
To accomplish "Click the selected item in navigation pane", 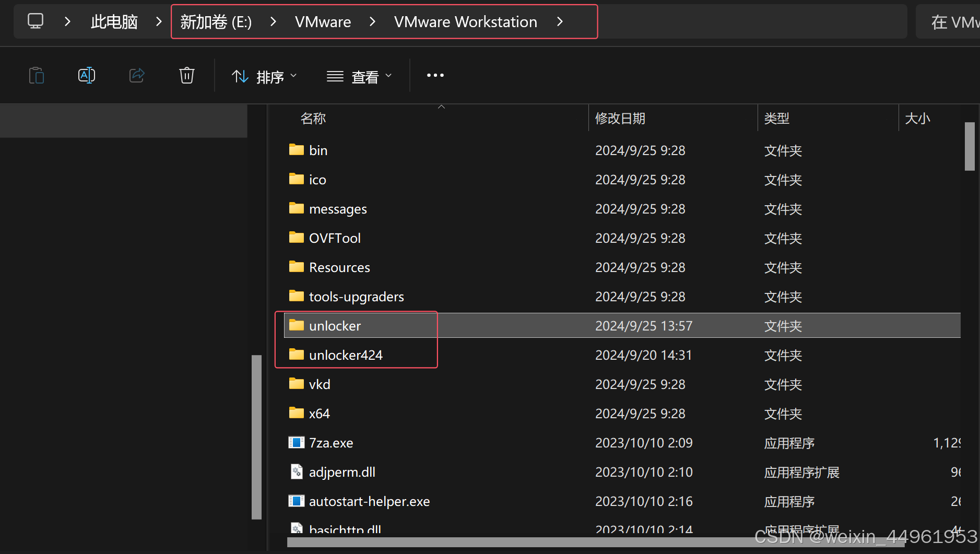I will click(x=124, y=121).
